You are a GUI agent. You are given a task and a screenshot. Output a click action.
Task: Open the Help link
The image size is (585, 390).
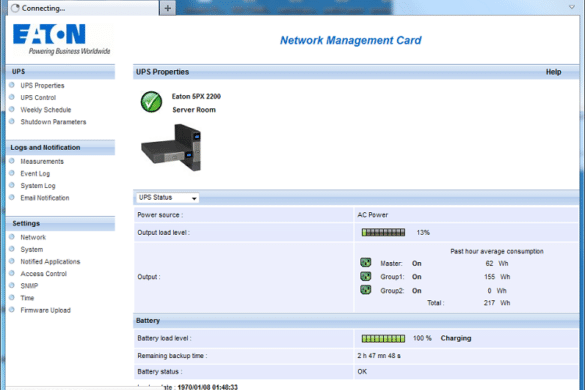click(x=553, y=72)
